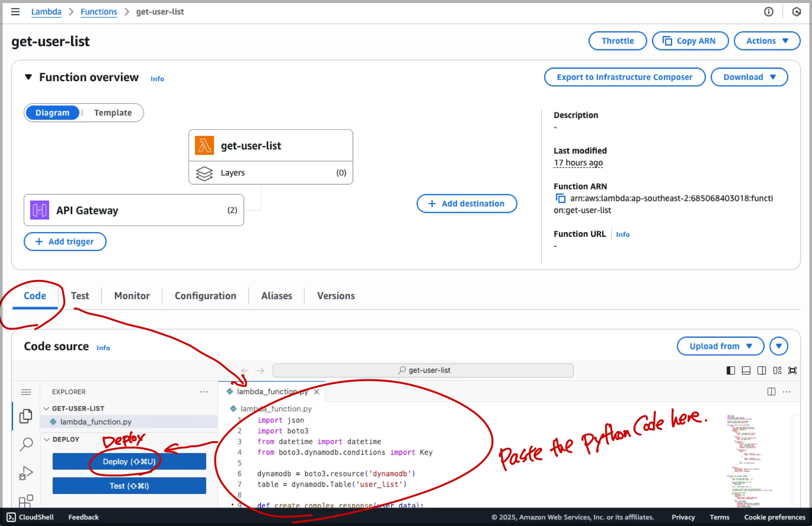Open Cookie preferences in the footer
Screen dimensions: 812x526
(775, 517)
